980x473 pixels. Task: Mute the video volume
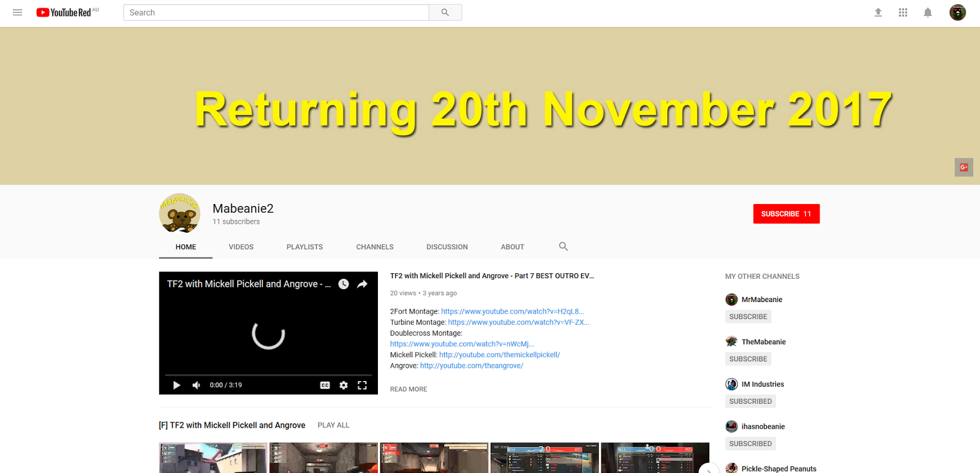[196, 385]
